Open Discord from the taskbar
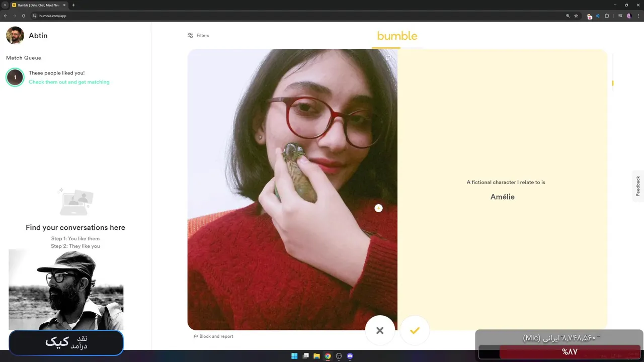 (350, 356)
